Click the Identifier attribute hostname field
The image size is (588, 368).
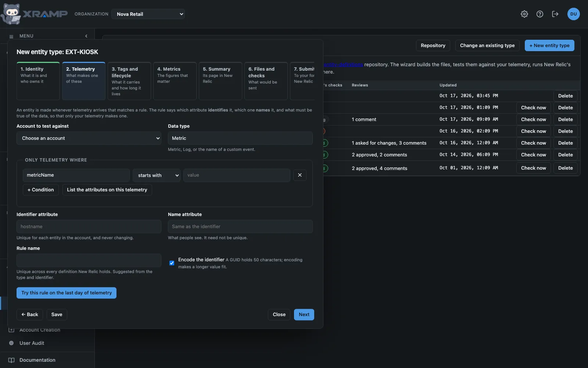(x=89, y=227)
